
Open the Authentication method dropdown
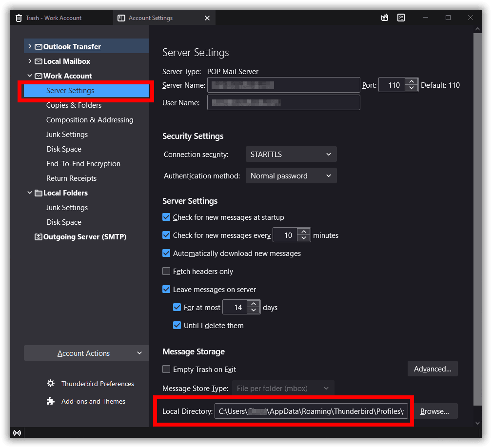point(291,176)
